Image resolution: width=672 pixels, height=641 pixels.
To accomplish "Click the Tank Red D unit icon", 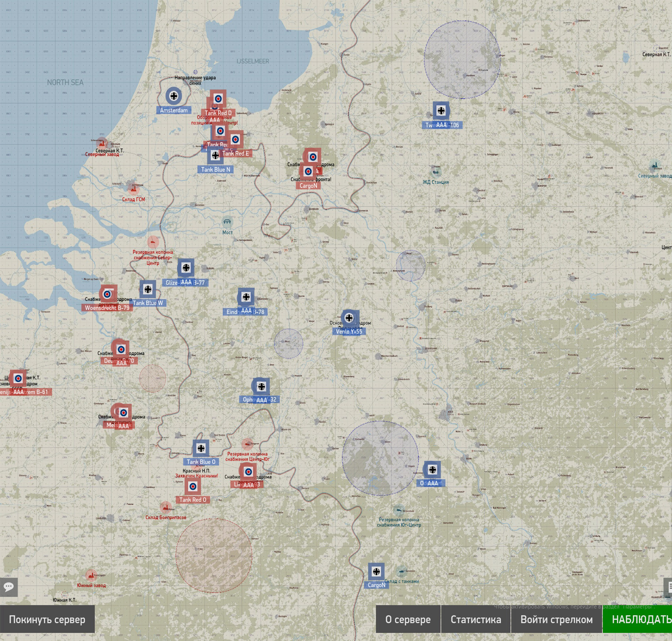I will (x=218, y=99).
